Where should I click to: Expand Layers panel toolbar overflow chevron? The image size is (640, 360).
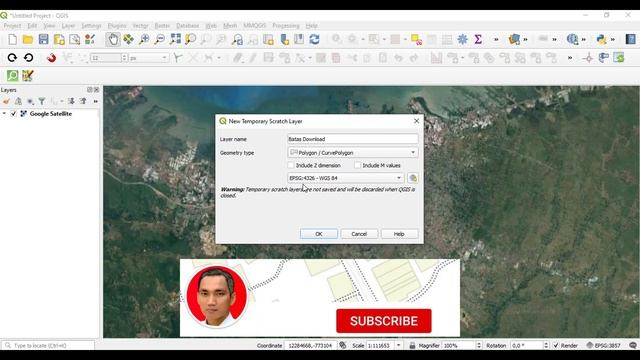[96, 101]
